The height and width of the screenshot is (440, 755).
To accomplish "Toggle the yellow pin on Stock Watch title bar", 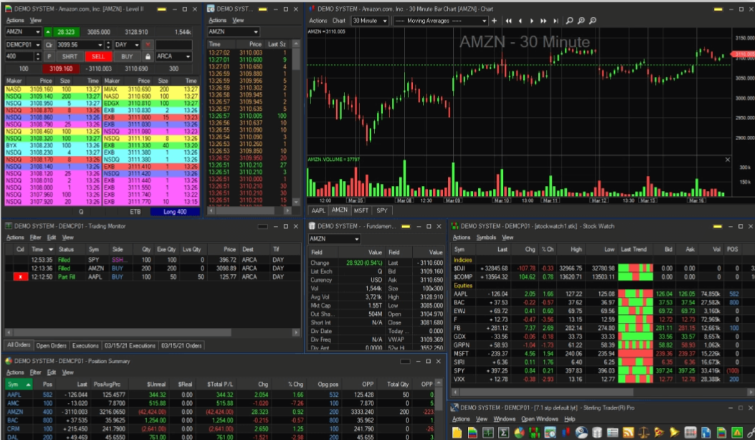I will point(717,226).
